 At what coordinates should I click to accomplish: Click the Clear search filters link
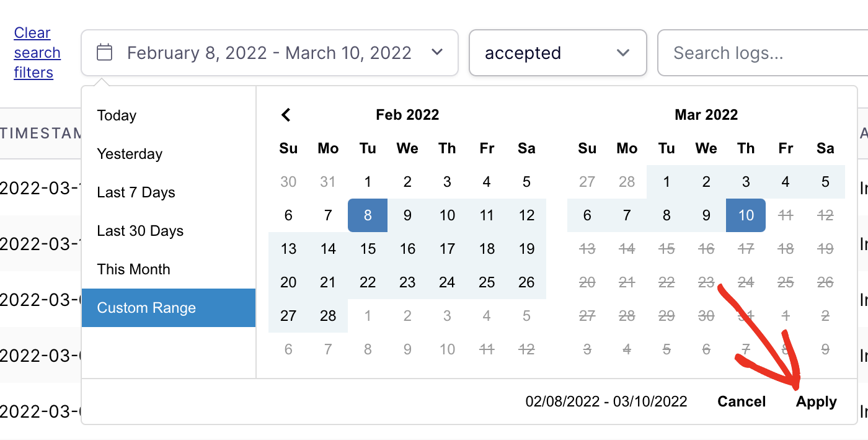click(x=37, y=53)
